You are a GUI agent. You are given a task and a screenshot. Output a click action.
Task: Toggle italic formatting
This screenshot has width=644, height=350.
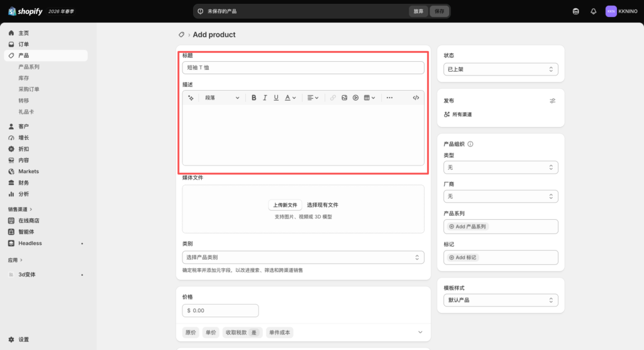(265, 98)
